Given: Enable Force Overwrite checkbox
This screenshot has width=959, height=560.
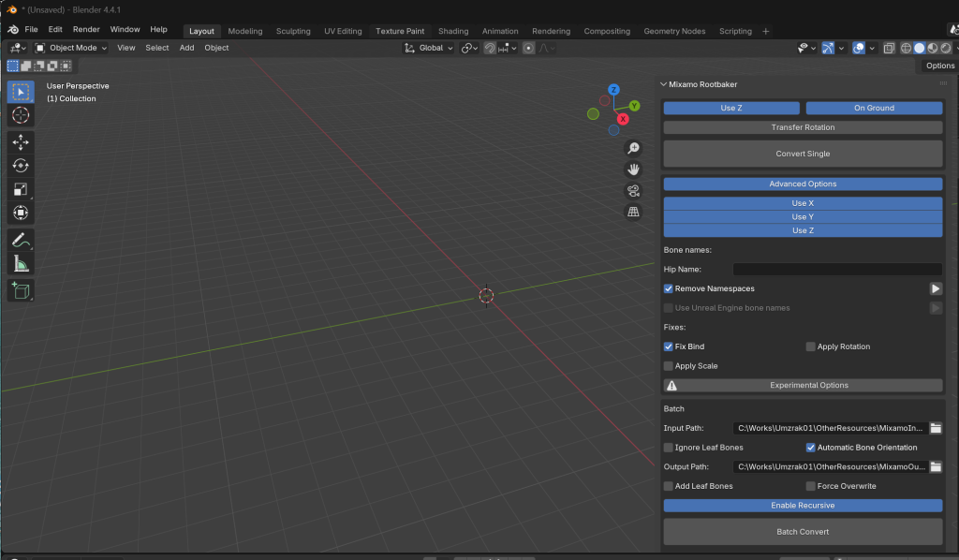Looking at the screenshot, I should point(810,486).
